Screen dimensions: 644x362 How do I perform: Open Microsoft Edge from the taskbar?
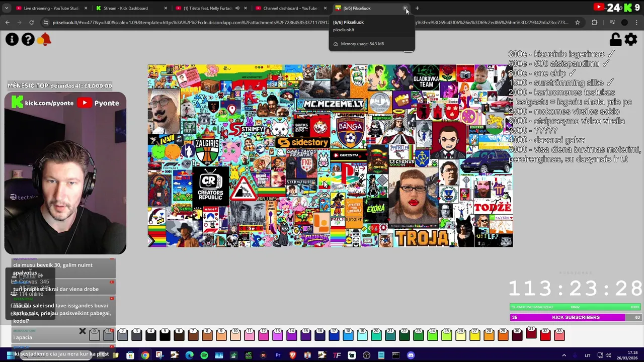point(189,355)
